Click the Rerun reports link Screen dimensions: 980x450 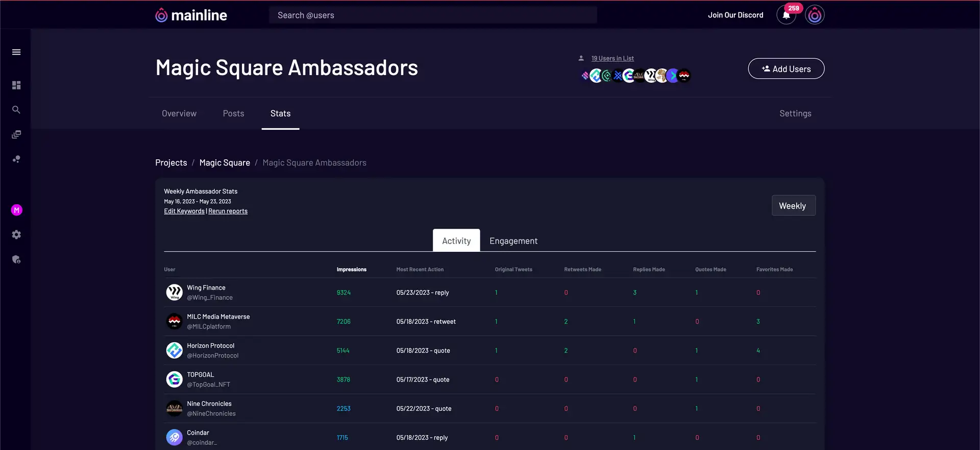pos(228,211)
